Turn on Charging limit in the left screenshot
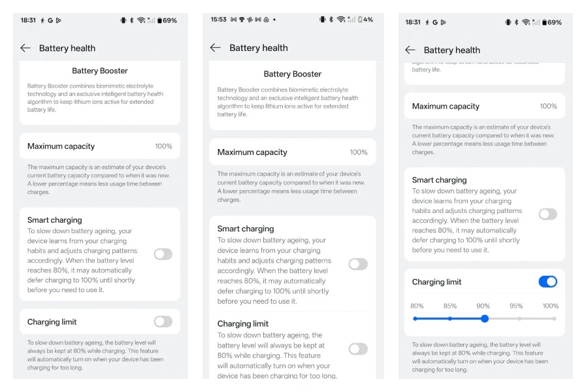The width and height of the screenshot is (588, 392). pos(163,321)
